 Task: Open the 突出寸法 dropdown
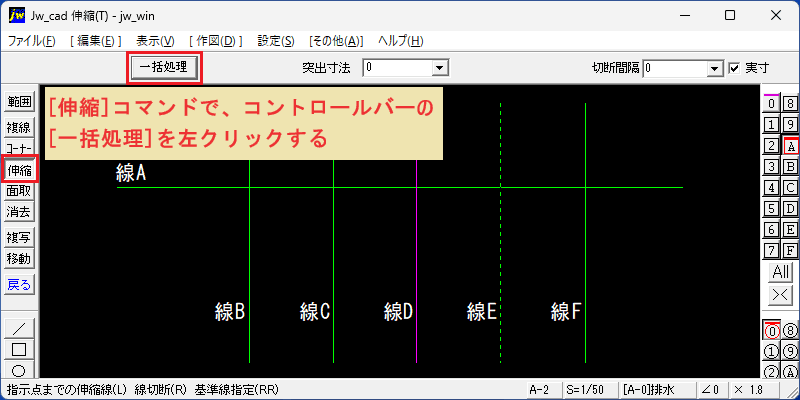pos(440,68)
